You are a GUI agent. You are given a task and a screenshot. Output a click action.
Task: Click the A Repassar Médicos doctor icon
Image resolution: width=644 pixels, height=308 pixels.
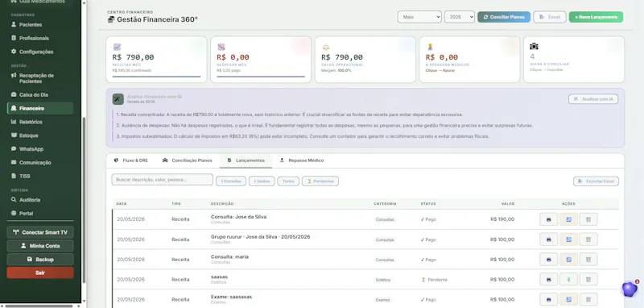point(430,47)
